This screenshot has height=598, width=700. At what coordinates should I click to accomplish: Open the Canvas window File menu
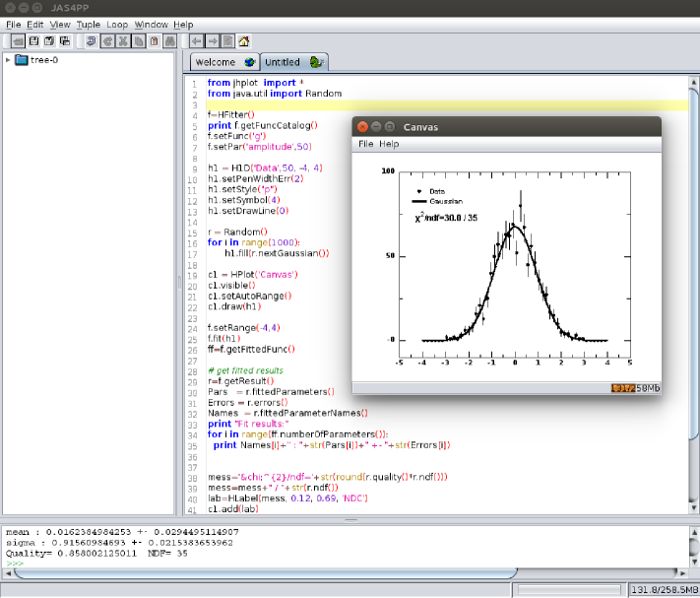pyautogui.click(x=365, y=144)
